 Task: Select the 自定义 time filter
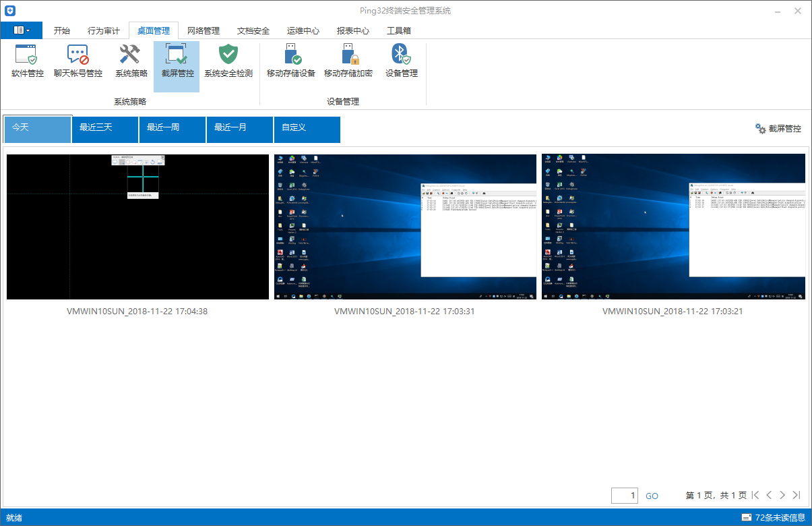point(307,129)
